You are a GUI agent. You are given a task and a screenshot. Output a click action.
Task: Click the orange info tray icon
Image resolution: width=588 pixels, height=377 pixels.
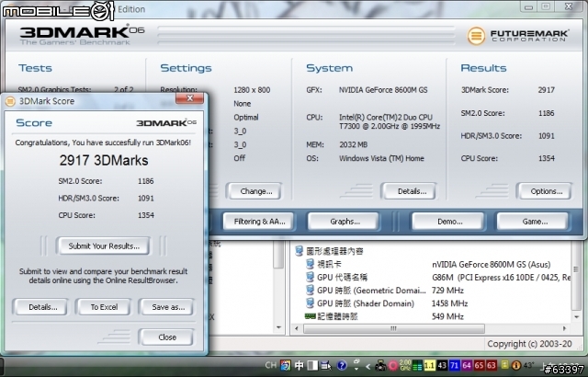pos(516,365)
